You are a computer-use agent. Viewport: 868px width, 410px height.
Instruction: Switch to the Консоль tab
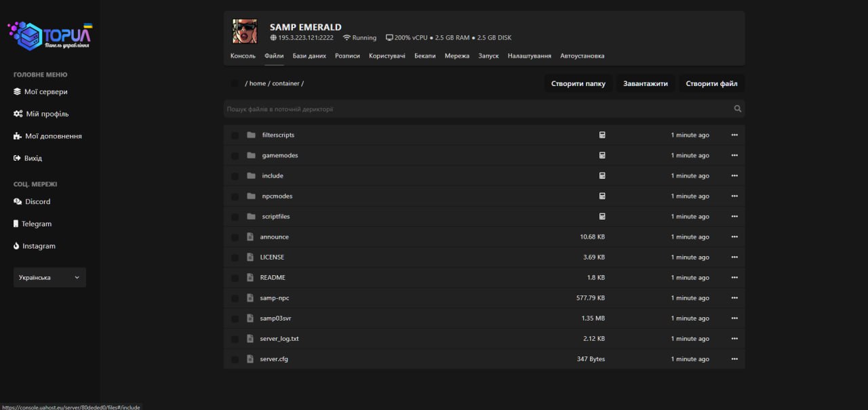(243, 56)
